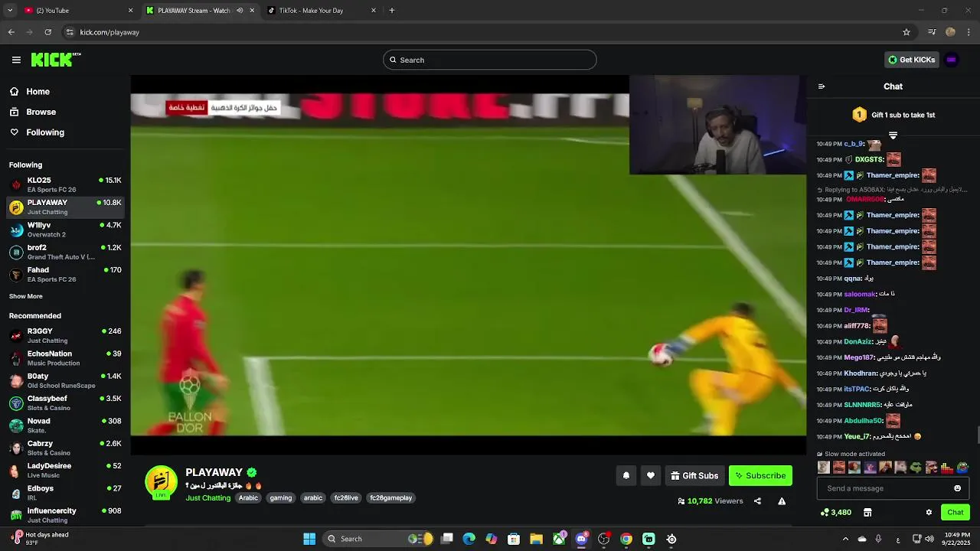The image size is (980, 551).
Task: Send message with Chat button
Action: [x=955, y=512]
